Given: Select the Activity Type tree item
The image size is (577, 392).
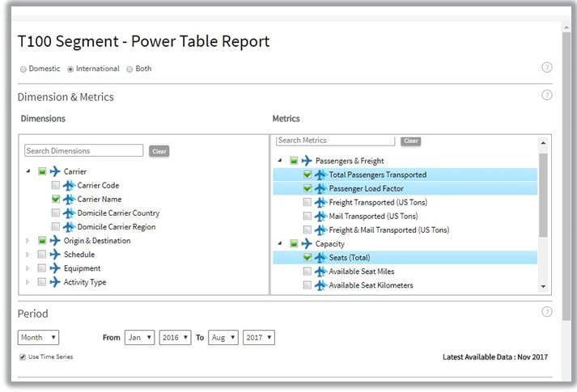Looking at the screenshot, I should (84, 282).
